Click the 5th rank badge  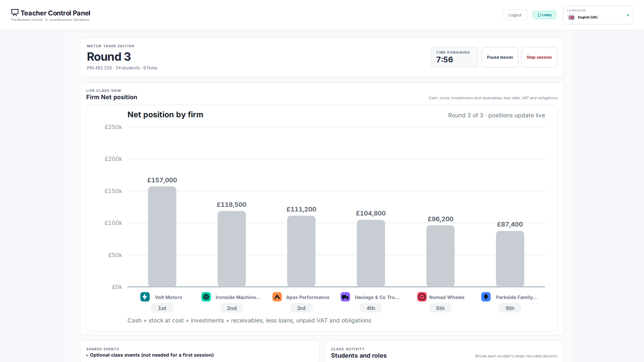click(440, 308)
